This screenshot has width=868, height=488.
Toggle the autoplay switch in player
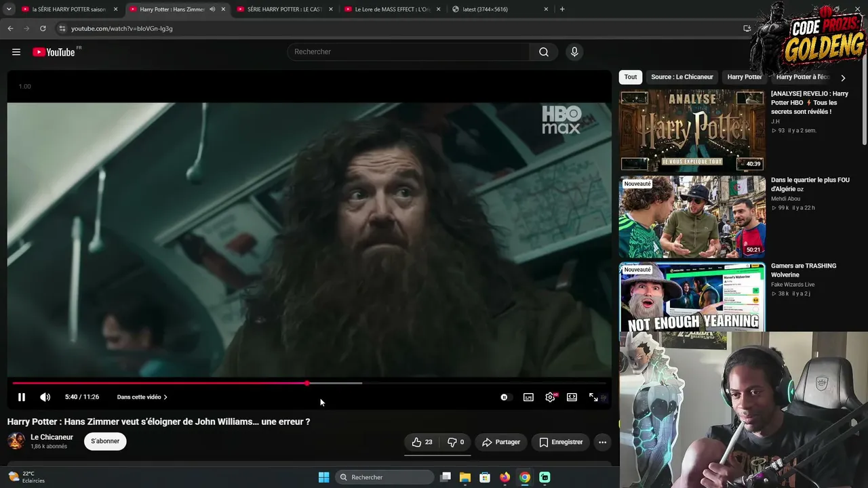tap(505, 397)
